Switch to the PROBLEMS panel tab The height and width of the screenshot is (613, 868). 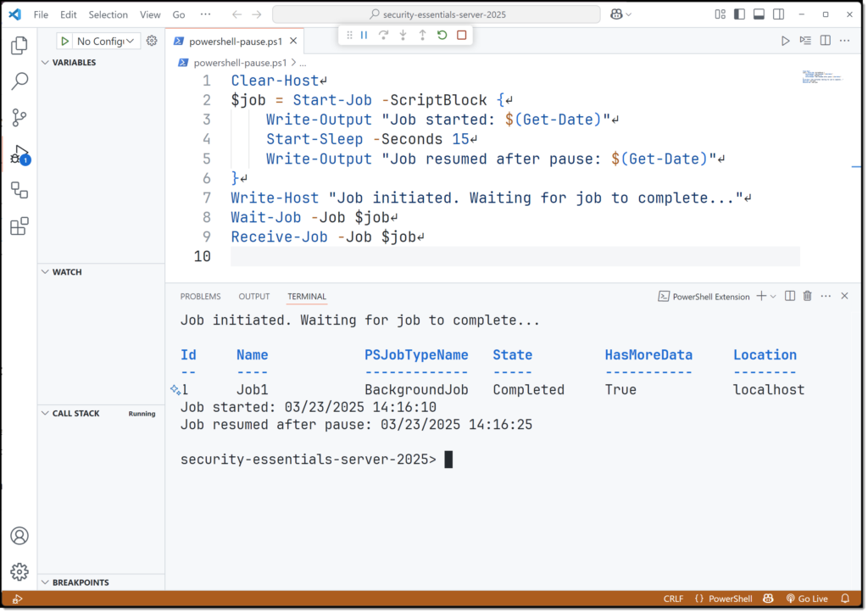[x=200, y=296]
